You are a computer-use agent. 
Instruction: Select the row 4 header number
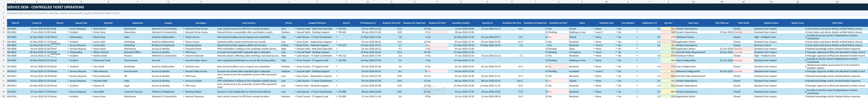[3, 23]
